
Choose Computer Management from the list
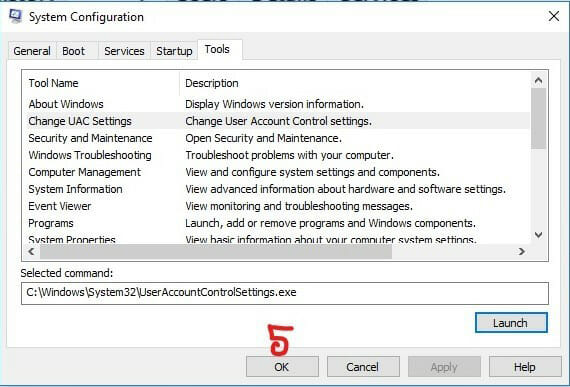pyautogui.click(x=276, y=172)
